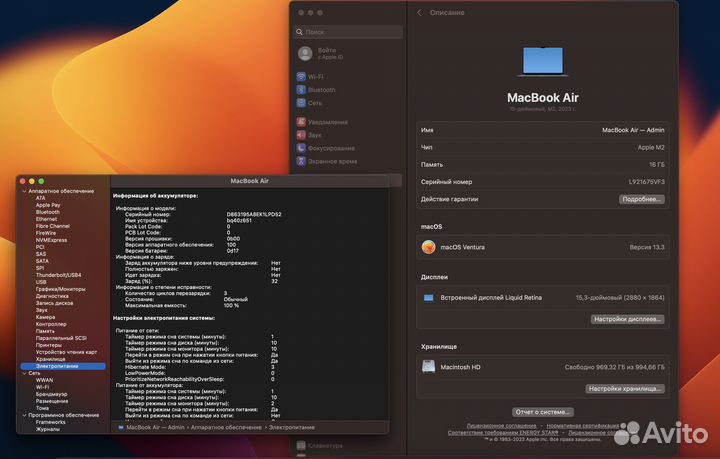Screen dimensions: 720x459
Task: Select Apple Pay in hardware tree
Action: (48, 205)
